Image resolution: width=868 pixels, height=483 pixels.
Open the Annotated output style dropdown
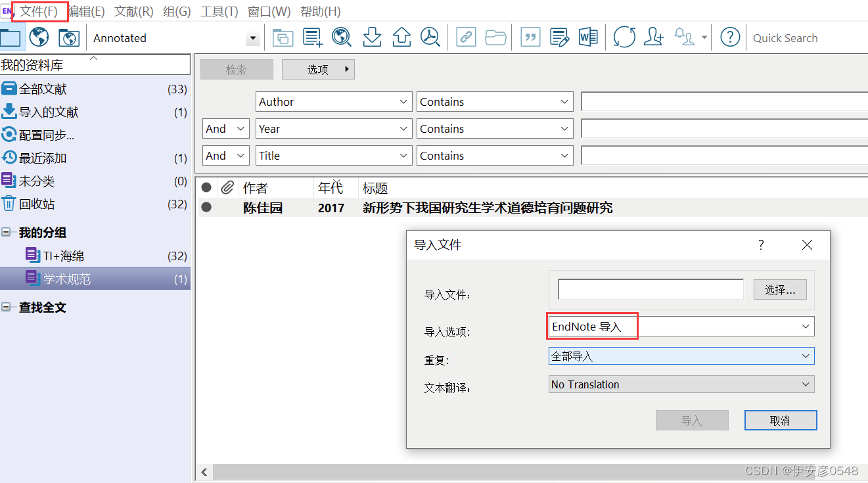tap(252, 38)
